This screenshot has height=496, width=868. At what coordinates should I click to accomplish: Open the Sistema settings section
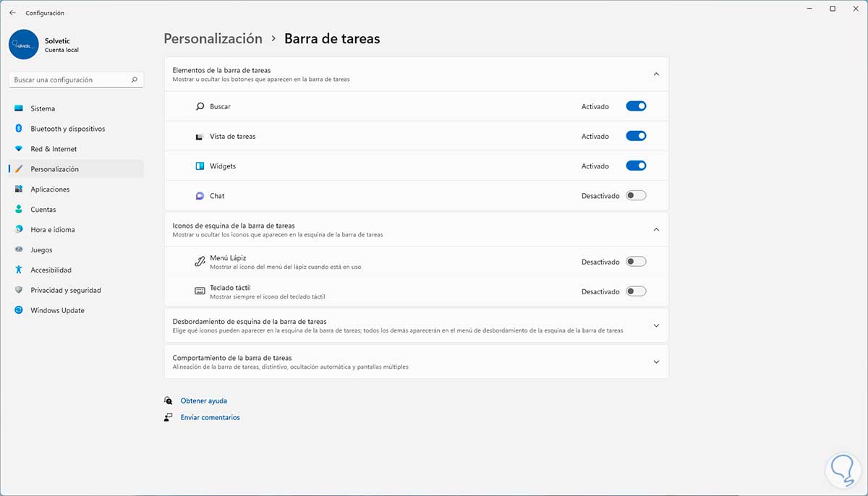[43, 108]
